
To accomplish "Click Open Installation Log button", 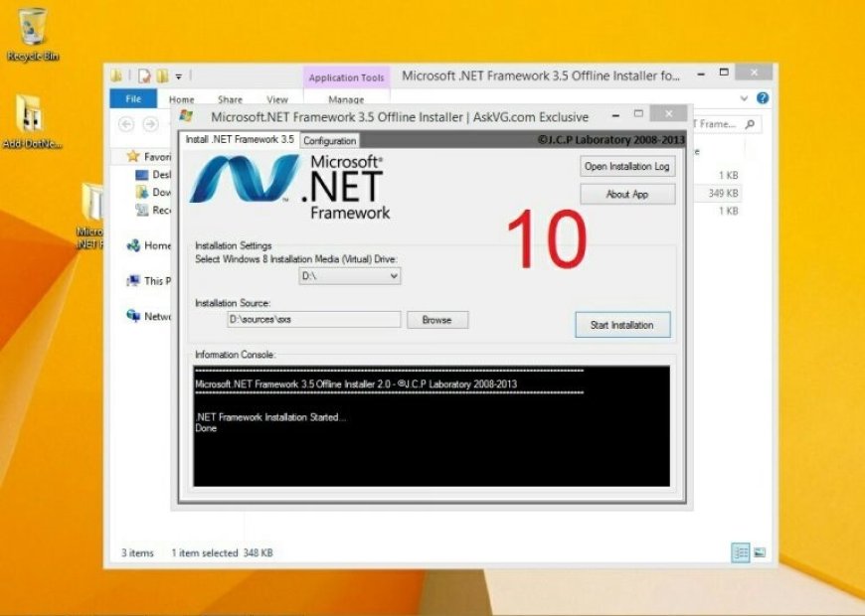I will 627,167.
